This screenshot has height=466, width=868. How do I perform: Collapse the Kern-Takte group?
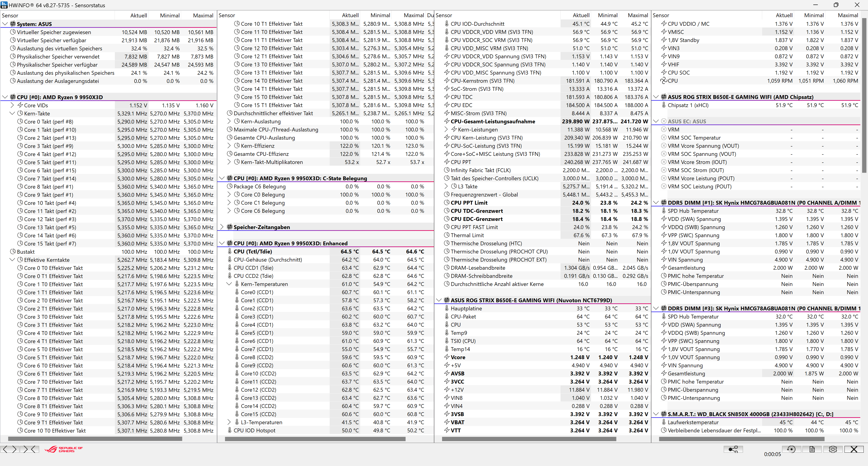12,113
